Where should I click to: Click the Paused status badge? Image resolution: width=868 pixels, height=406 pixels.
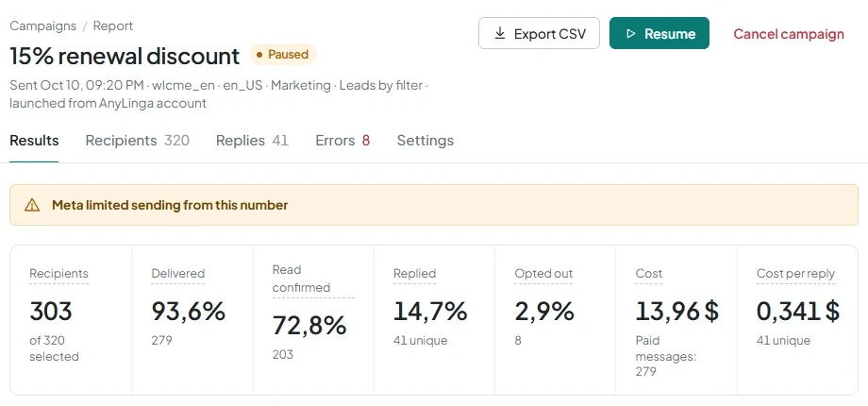pos(283,54)
